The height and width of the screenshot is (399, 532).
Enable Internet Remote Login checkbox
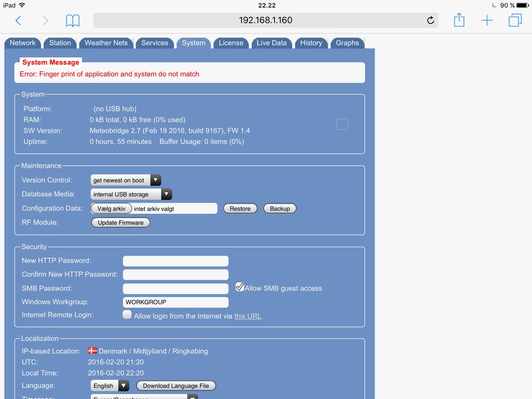[127, 314]
